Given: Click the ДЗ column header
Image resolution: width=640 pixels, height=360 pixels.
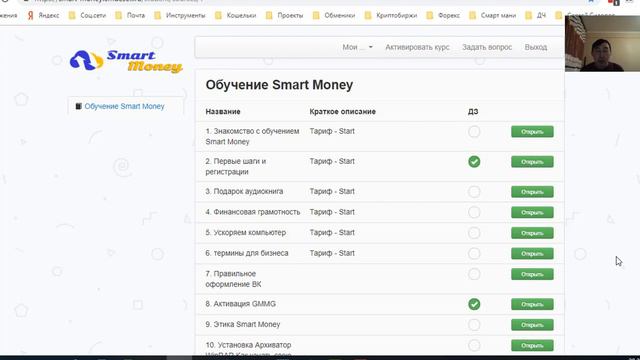Looking at the screenshot, I should (473, 111).
